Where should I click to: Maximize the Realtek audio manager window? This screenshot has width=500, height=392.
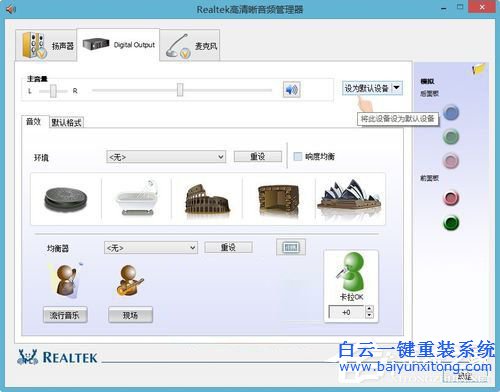(460, 7)
